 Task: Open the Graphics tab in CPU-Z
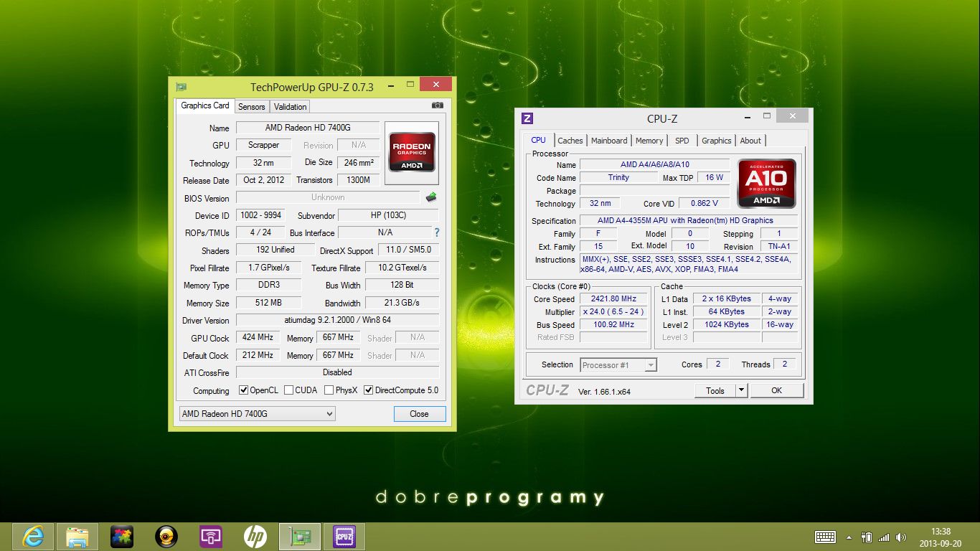[x=717, y=141]
